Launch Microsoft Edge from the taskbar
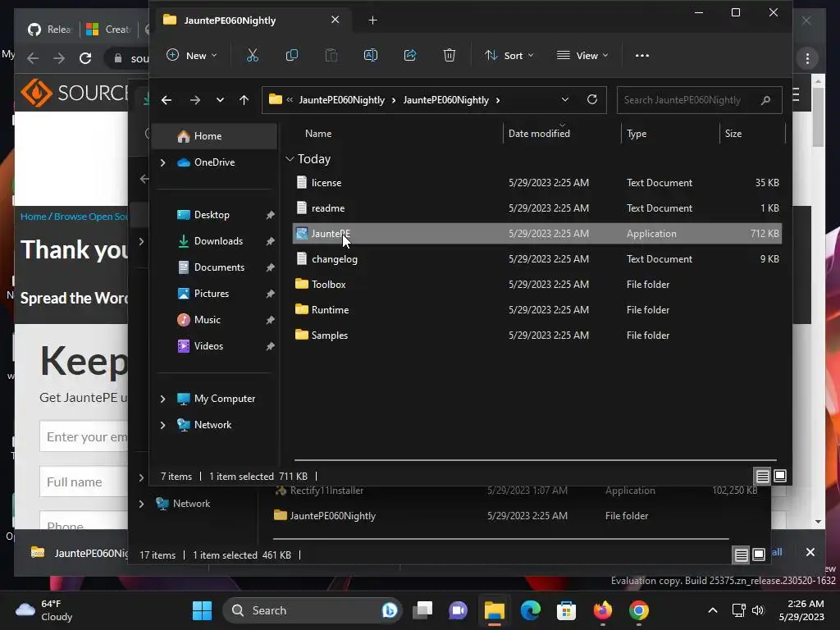 click(531, 610)
